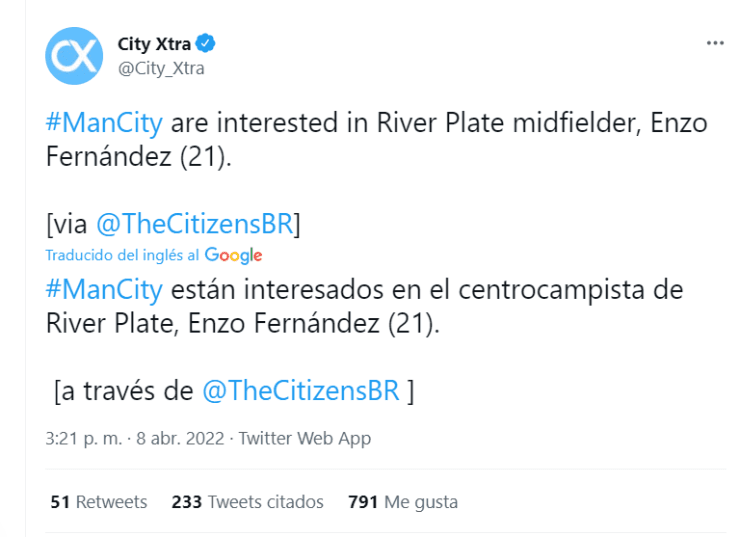View the 233 Tweets citados list
The height and width of the screenshot is (537, 740).
pyautogui.click(x=247, y=501)
